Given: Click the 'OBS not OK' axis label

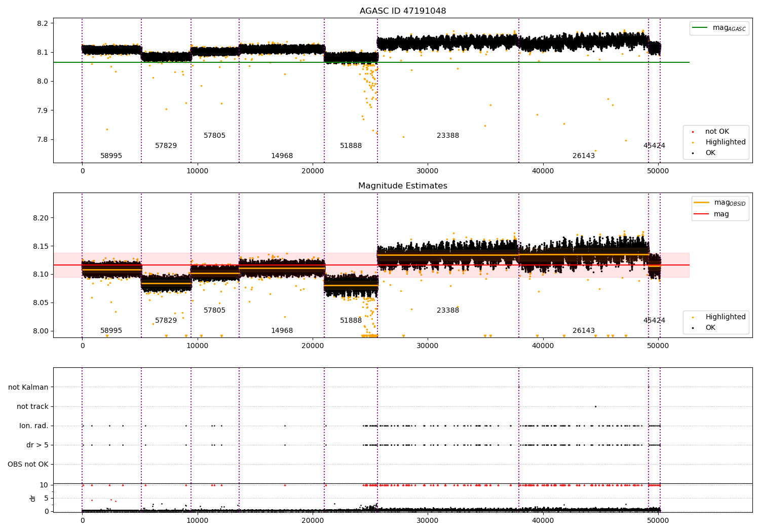Looking at the screenshot, I should point(28,465).
